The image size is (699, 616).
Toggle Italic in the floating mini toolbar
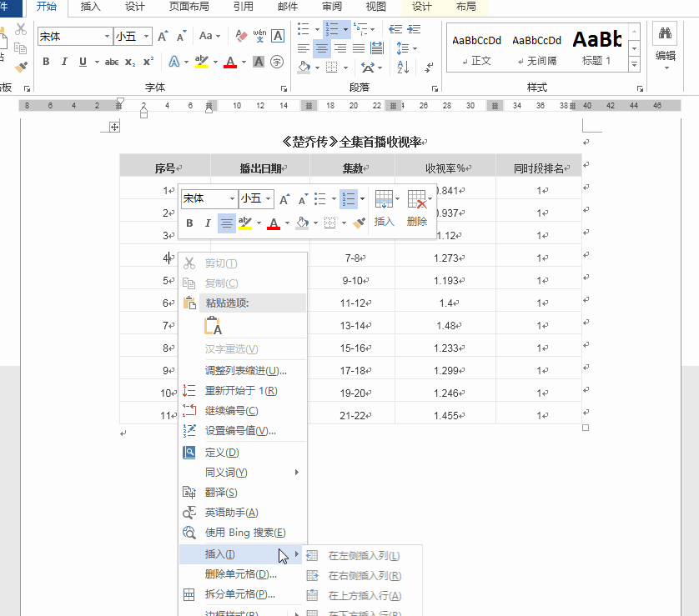(x=208, y=223)
